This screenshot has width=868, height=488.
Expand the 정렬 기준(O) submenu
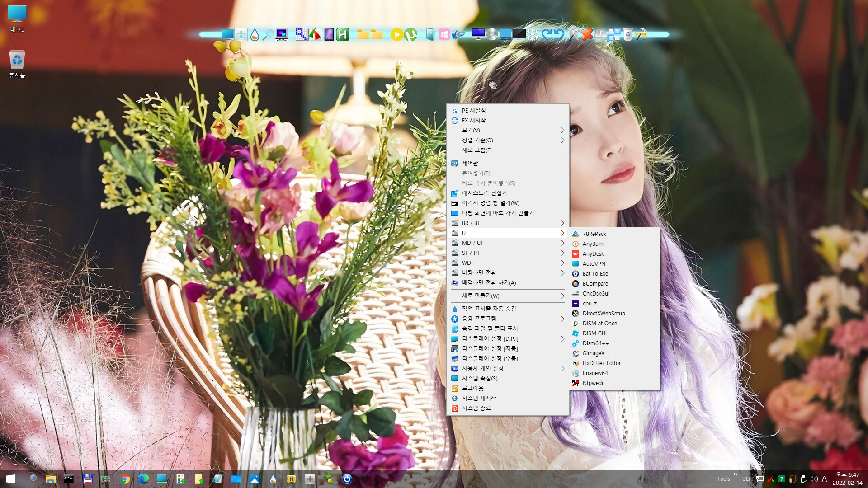point(508,140)
